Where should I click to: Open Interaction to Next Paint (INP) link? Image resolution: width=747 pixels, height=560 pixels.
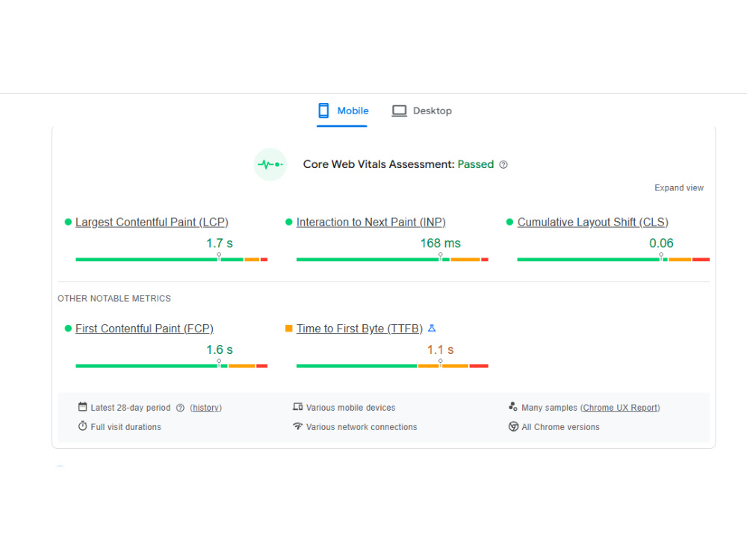371,222
